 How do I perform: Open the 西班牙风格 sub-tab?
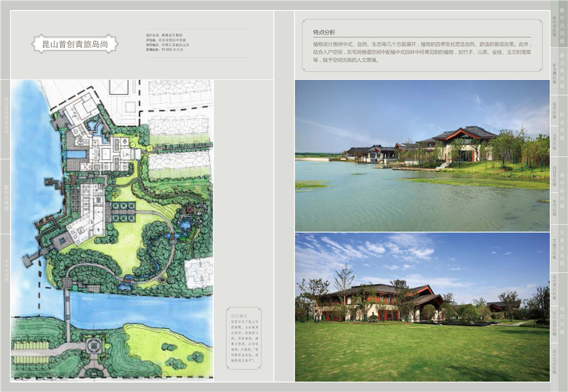click(x=554, y=172)
